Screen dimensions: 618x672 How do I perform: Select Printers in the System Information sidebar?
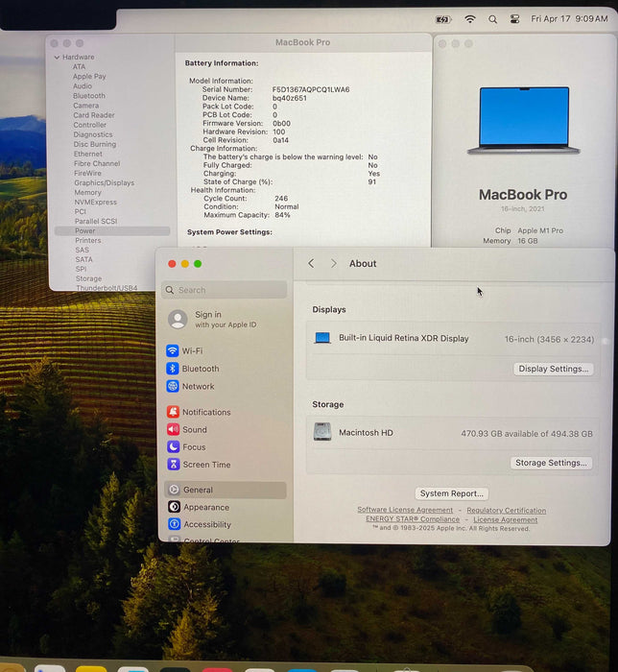click(88, 240)
